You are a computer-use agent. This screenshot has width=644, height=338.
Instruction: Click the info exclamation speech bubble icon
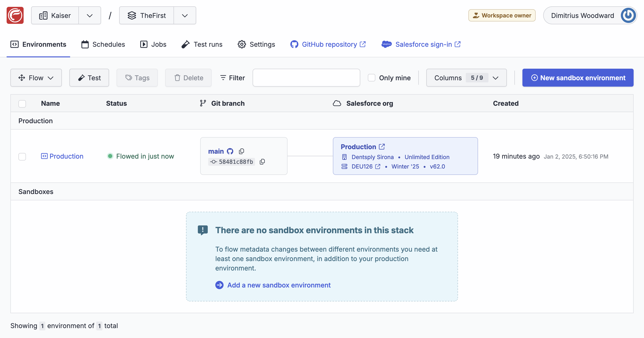click(x=203, y=230)
